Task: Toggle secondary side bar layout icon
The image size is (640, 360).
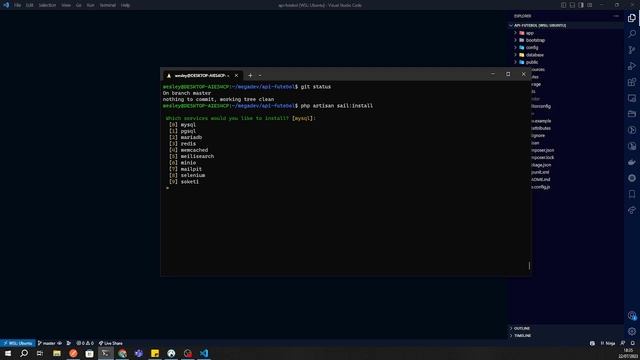Action: pos(581,5)
